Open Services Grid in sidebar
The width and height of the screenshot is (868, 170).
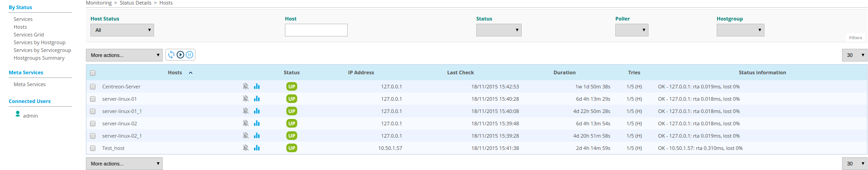point(29,35)
